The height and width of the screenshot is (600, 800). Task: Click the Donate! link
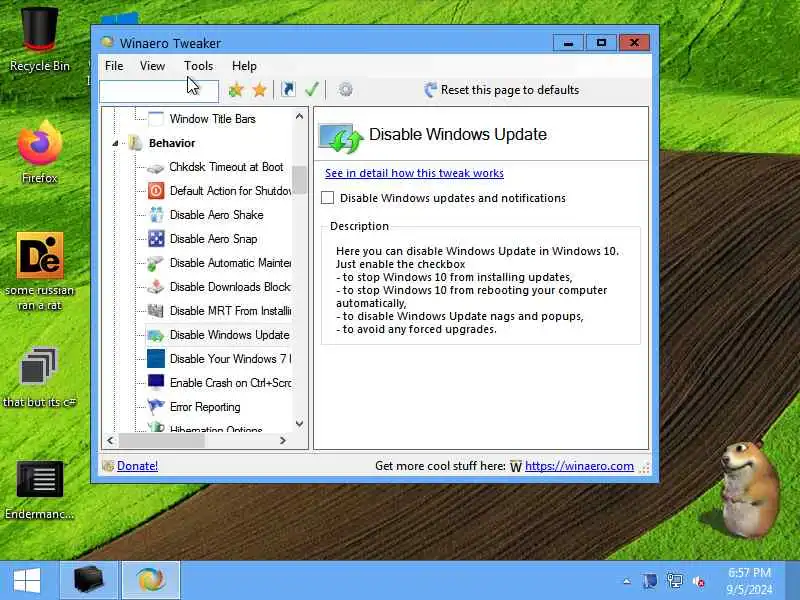point(137,466)
